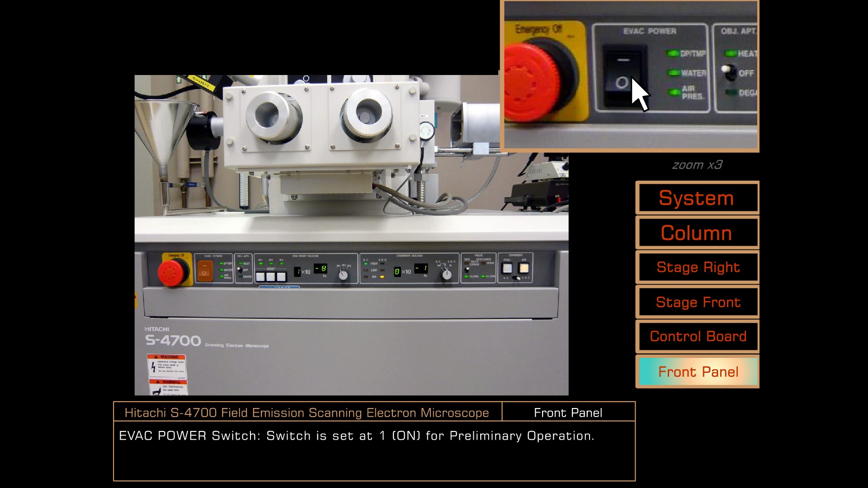This screenshot has height=488, width=868.
Task: Click the DP/TMP green LED in the zoom inset
Action: (x=673, y=53)
